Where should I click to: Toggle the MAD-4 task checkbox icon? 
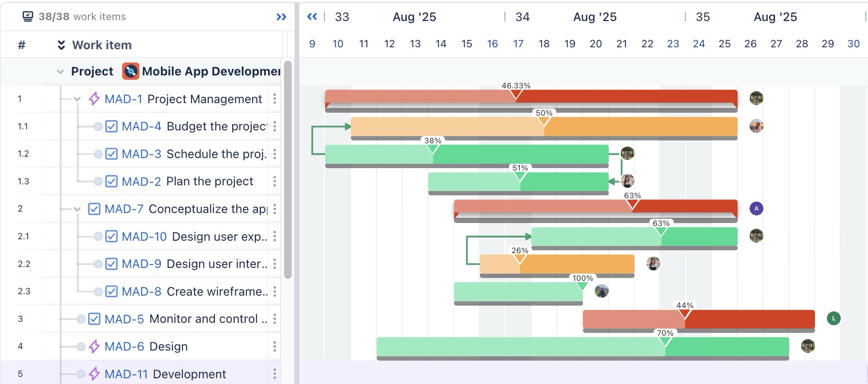[x=111, y=127]
